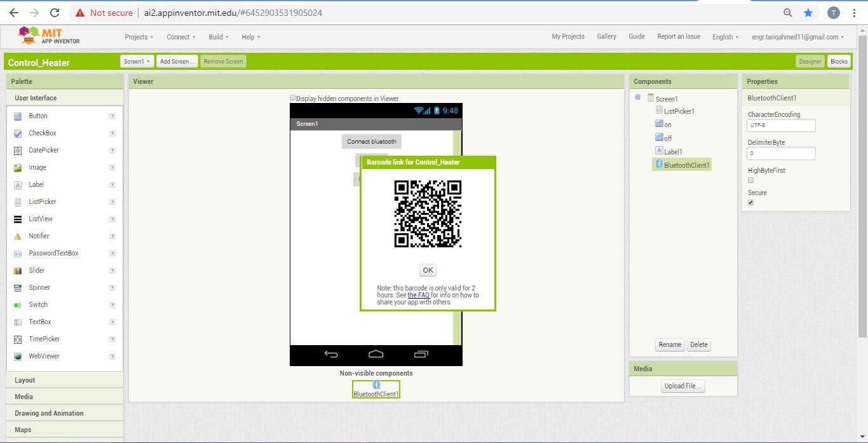Screen dimensions: 868x443
Task: Open the Projects dropdown menu
Action: pos(139,37)
